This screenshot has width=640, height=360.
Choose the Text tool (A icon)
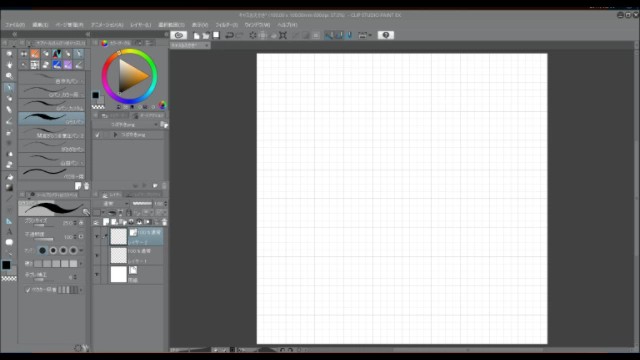click(9, 231)
